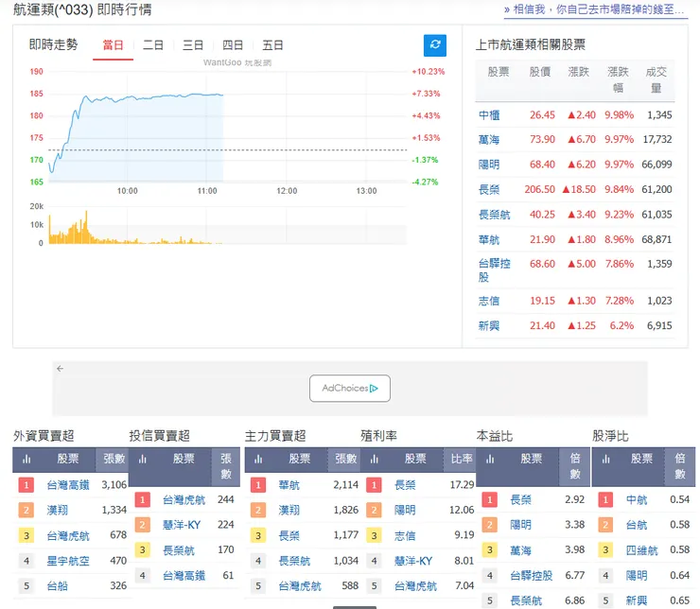Open 長榮航 stock priced 40.25
This screenshot has width=700, height=609.
point(494,215)
